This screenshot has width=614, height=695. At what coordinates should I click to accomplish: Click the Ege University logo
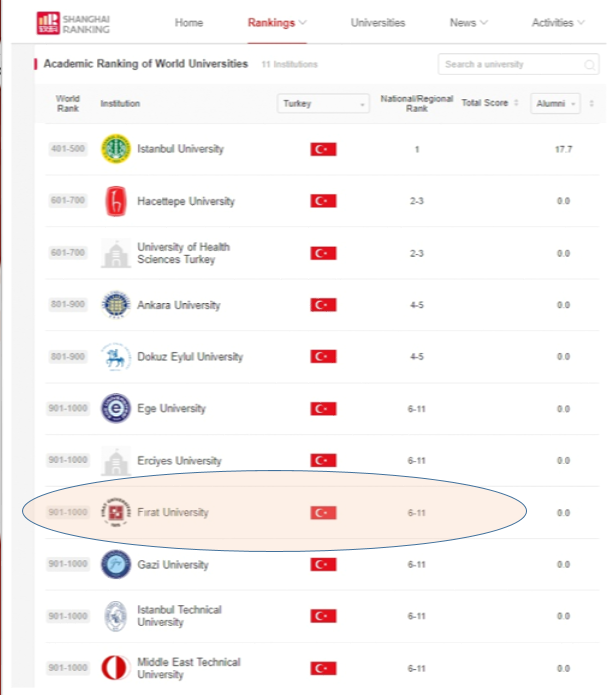(x=116, y=408)
